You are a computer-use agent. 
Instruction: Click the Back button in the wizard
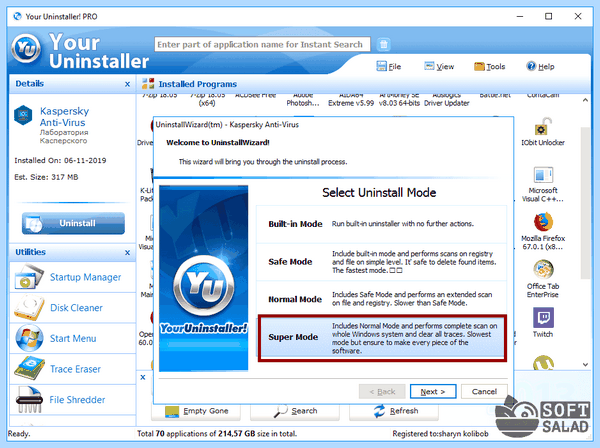[x=382, y=391]
